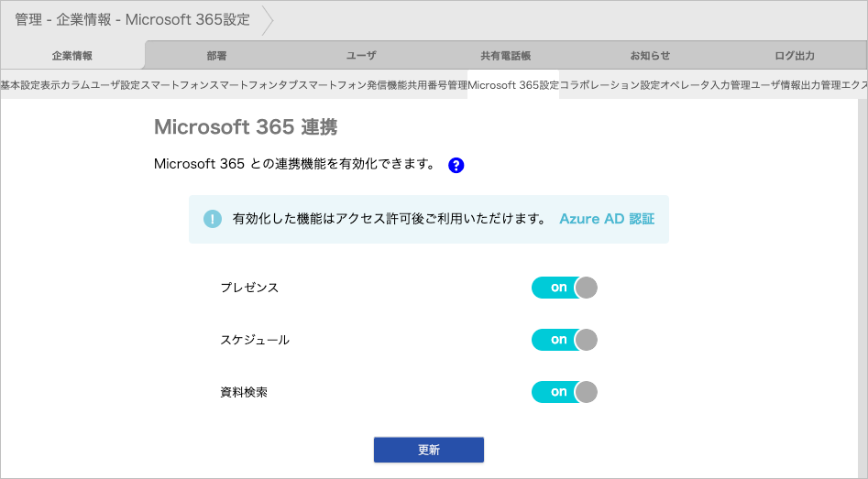Viewport: 868px width, 479px height.
Task: Click the 更新 button
Action: tap(428, 450)
